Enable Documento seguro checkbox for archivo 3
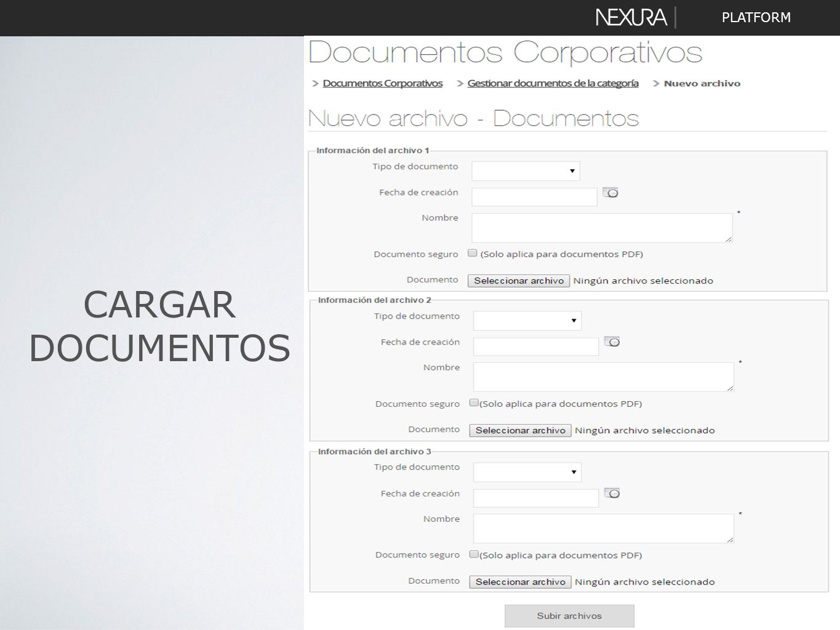 474,554
